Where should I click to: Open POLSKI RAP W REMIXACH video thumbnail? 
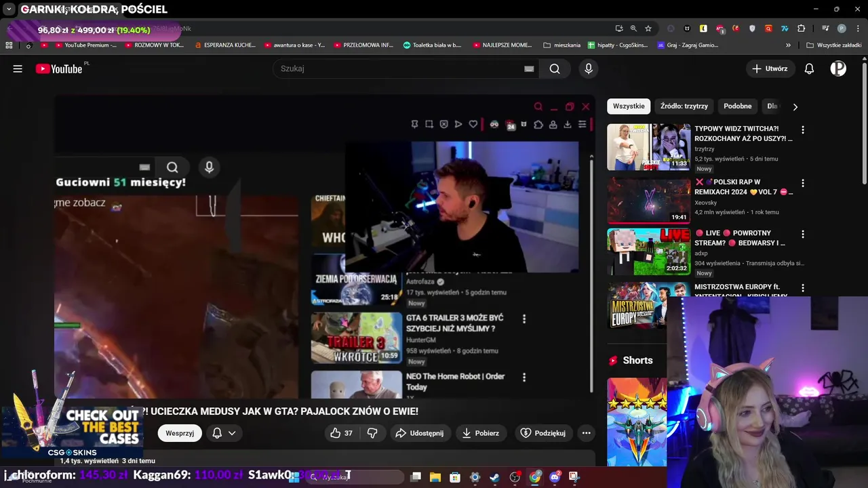649,200
